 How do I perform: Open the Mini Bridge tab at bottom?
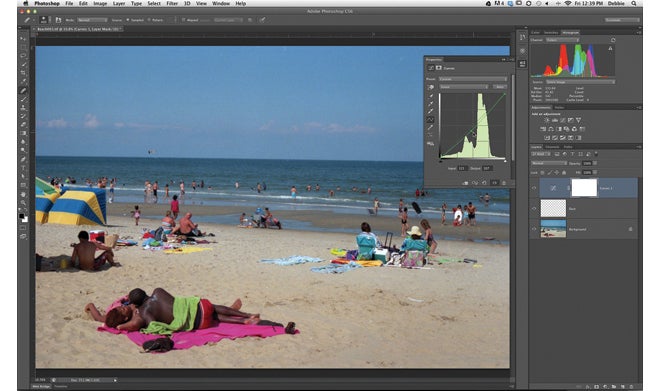coord(41,386)
